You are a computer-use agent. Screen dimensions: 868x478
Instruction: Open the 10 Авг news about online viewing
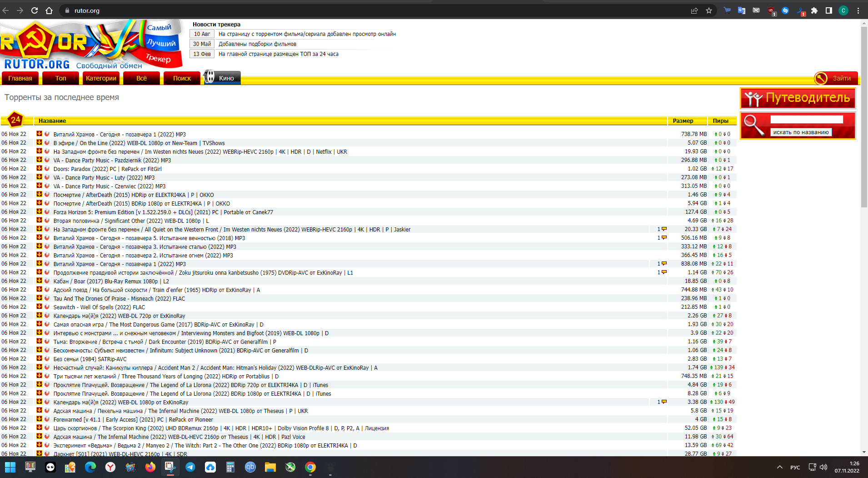coord(307,34)
